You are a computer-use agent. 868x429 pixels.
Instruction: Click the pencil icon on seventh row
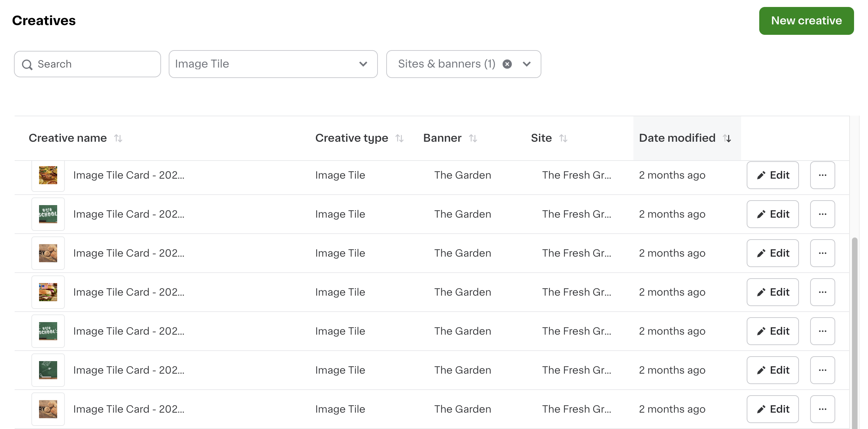(x=761, y=408)
